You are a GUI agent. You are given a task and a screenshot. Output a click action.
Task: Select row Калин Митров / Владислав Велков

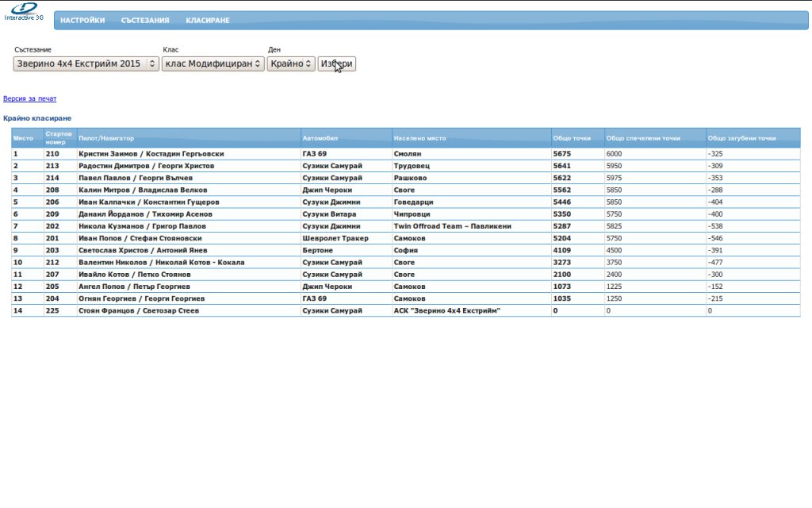[405, 190]
